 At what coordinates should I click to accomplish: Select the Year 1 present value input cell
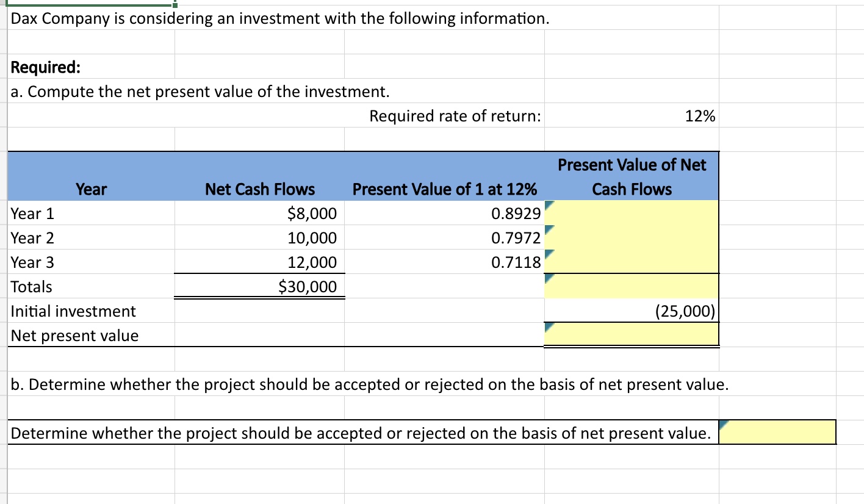(x=631, y=214)
